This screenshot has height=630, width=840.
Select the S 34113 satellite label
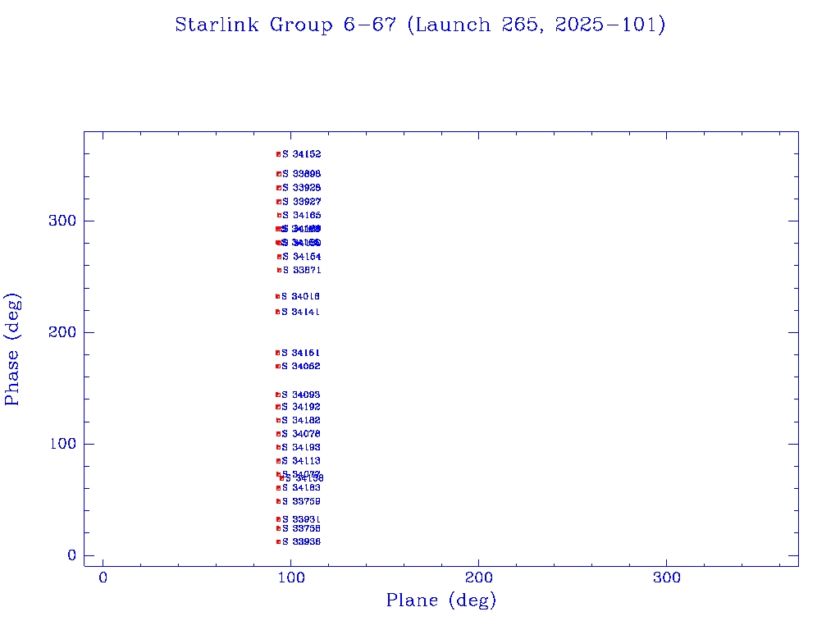pyautogui.click(x=301, y=461)
